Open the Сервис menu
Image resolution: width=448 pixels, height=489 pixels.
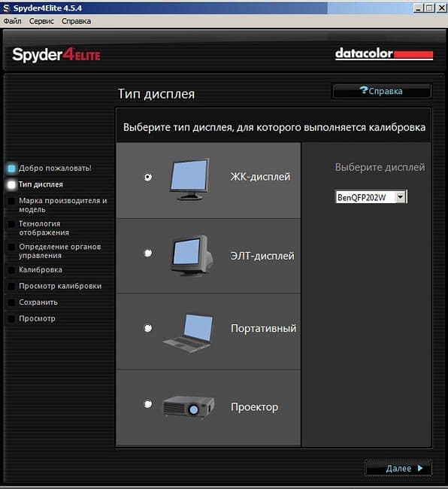tap(41, 21)
